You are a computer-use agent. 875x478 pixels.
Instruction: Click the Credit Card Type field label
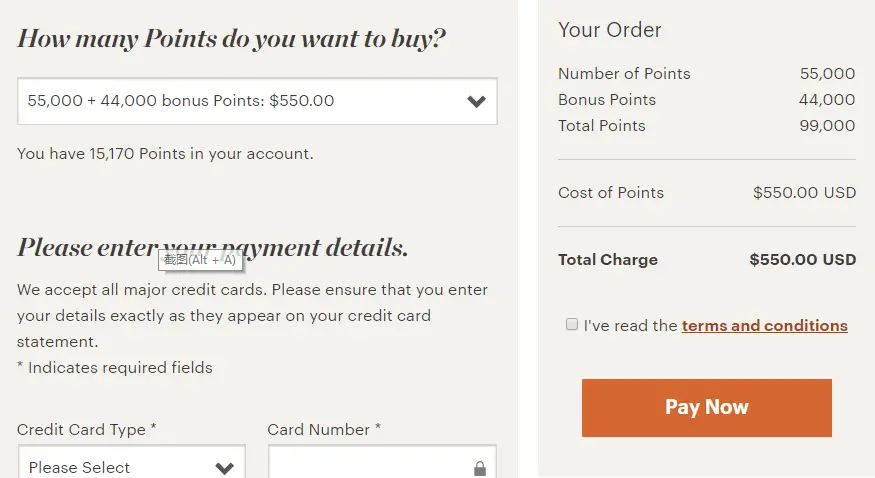(x=86, y=430)
